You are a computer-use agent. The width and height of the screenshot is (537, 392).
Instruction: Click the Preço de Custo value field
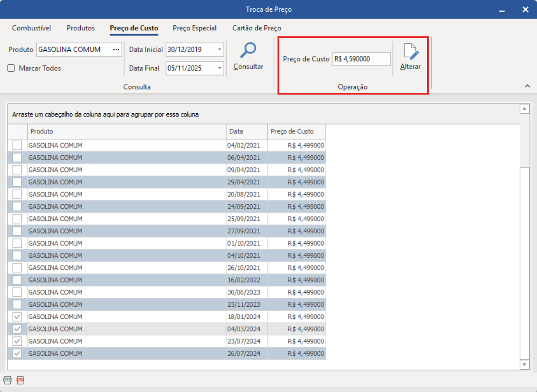[361, 59]
